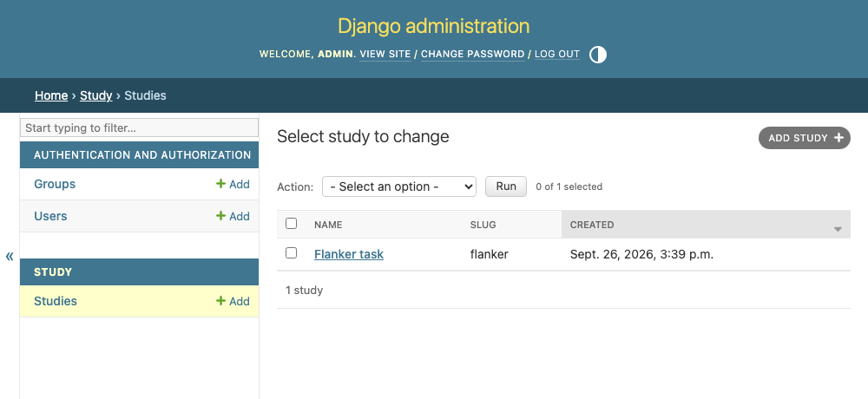Screen dimensions: 868x399
Task: Click Add next to Studies
Action: pyautogui.click(x=233, y=301)
